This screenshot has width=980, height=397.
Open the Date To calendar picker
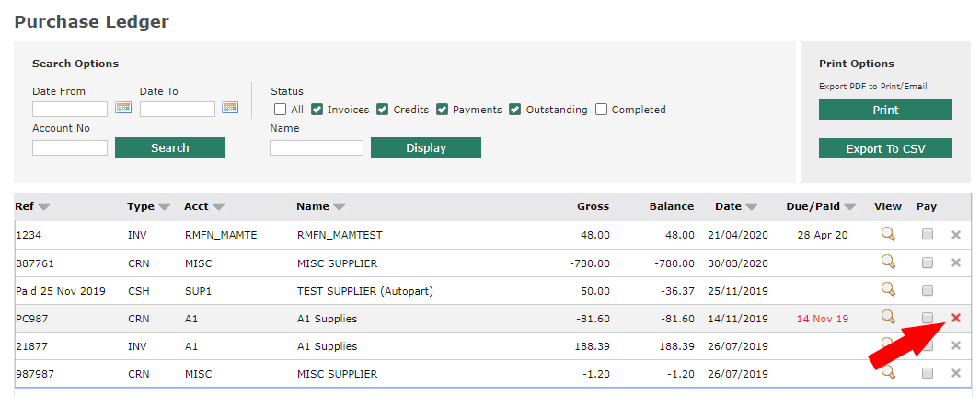pyautogui.click(x=230, y=109)
